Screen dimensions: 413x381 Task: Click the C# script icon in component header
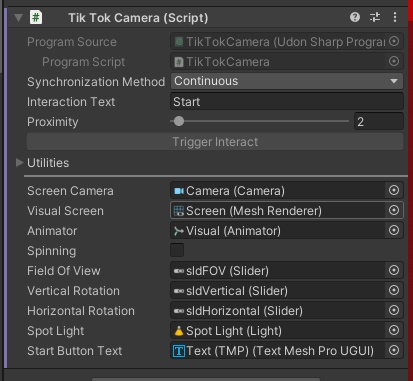[36, 17]
